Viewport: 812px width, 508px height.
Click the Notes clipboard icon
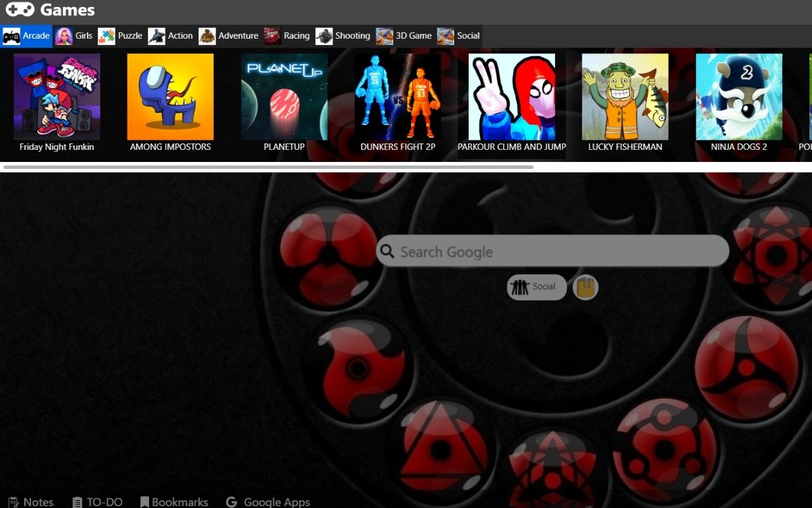(13, 502)
